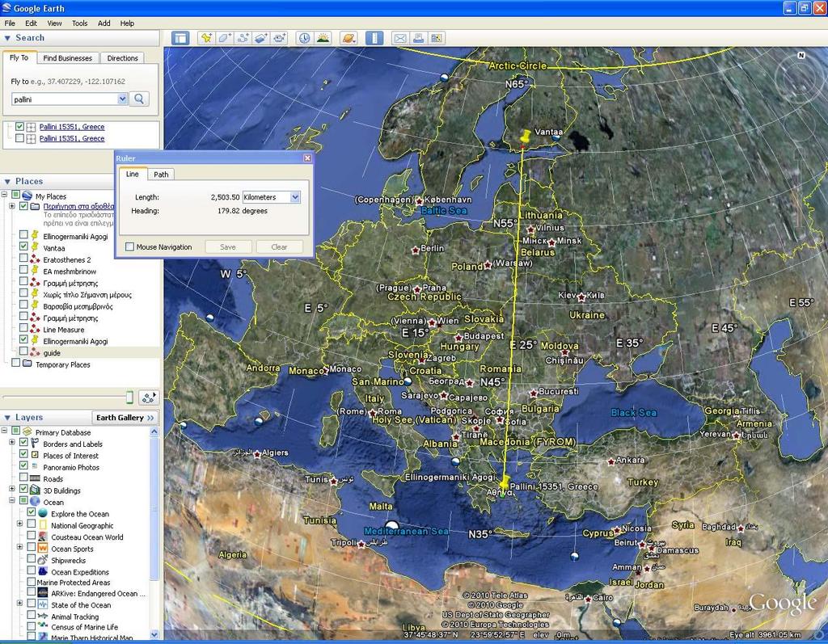Click the Vantaa pushpin on the map
Image resolution: width=828 pixels, height=644 pixels.
click(x=525, y=137)
